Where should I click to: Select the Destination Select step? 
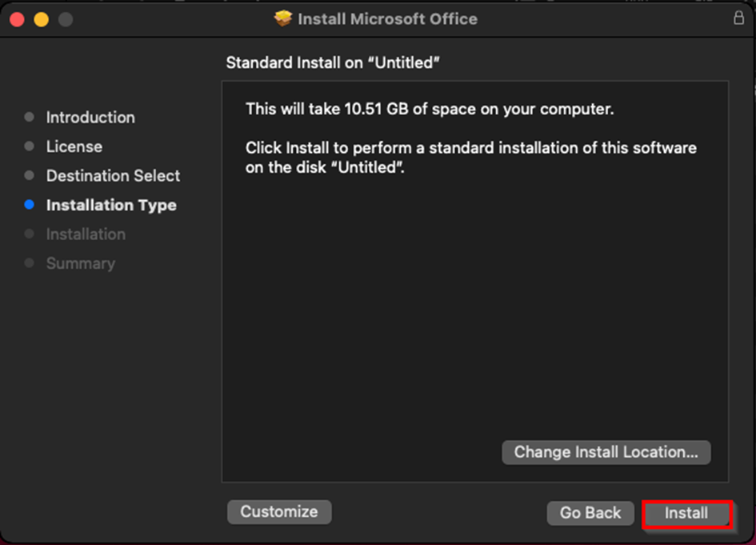[114, 175]
